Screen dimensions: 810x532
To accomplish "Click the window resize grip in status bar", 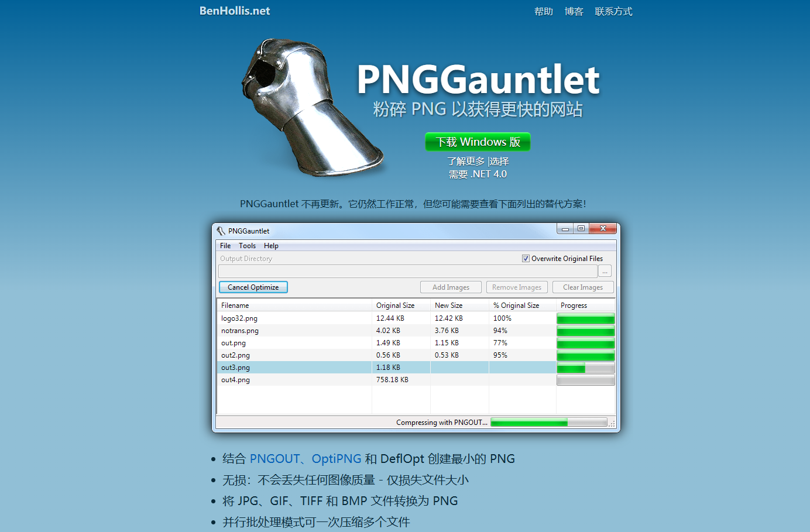I will [612, 424].
